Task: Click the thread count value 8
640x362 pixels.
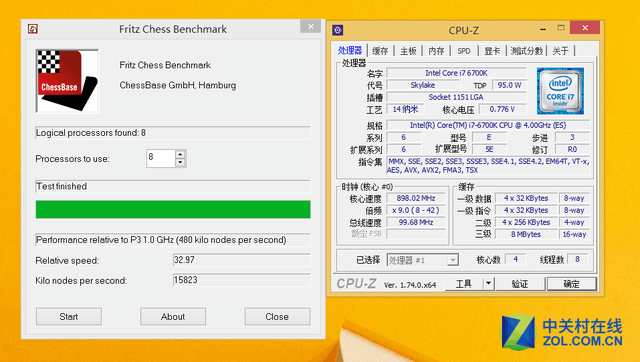Action: point(577,259)
